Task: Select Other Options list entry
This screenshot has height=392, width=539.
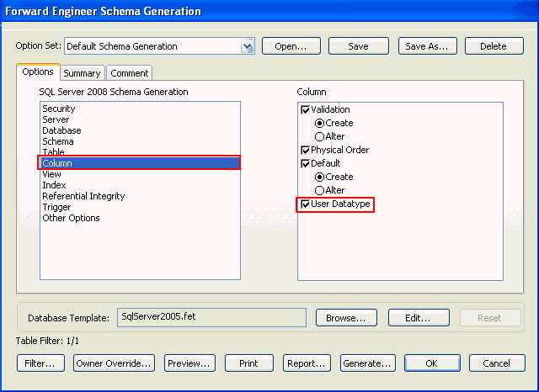Action: [71, 218]
